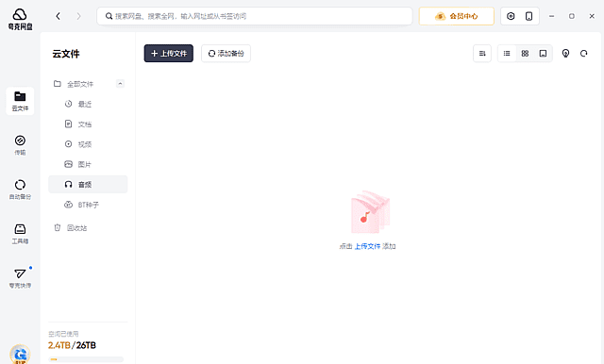This screenshot has width=604, height=364.
Task: Minimize the window
Action: click(551, 16)
